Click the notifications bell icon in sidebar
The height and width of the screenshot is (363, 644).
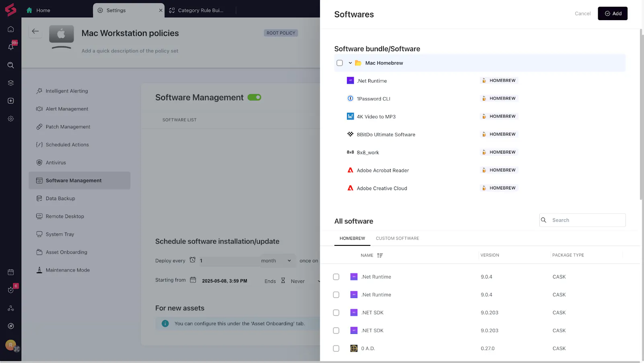pos(11,47)
